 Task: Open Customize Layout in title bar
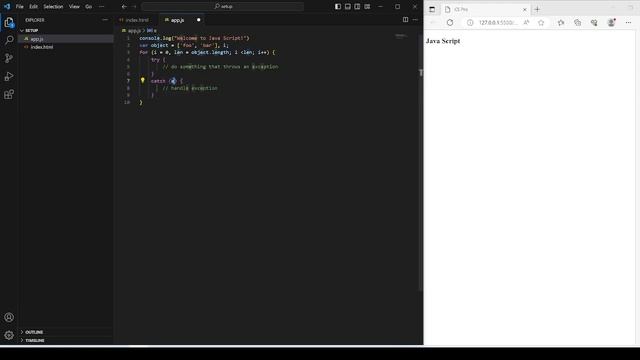coord(367,7)
